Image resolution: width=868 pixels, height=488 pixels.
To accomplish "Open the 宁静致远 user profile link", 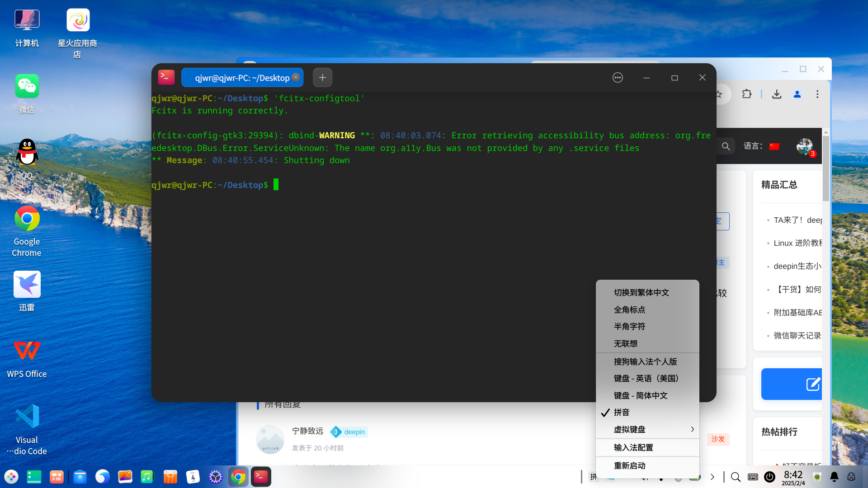I will click(x=307, y=431).
